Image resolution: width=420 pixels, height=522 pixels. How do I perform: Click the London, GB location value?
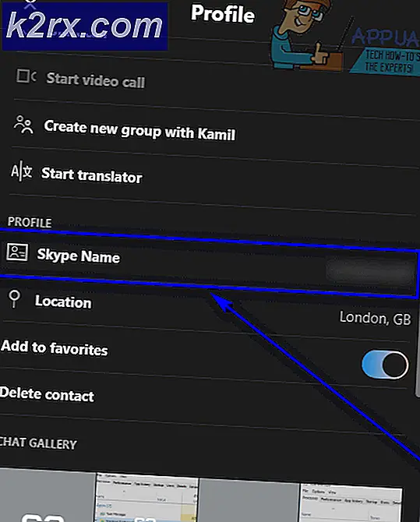click(x=375, y=318)
